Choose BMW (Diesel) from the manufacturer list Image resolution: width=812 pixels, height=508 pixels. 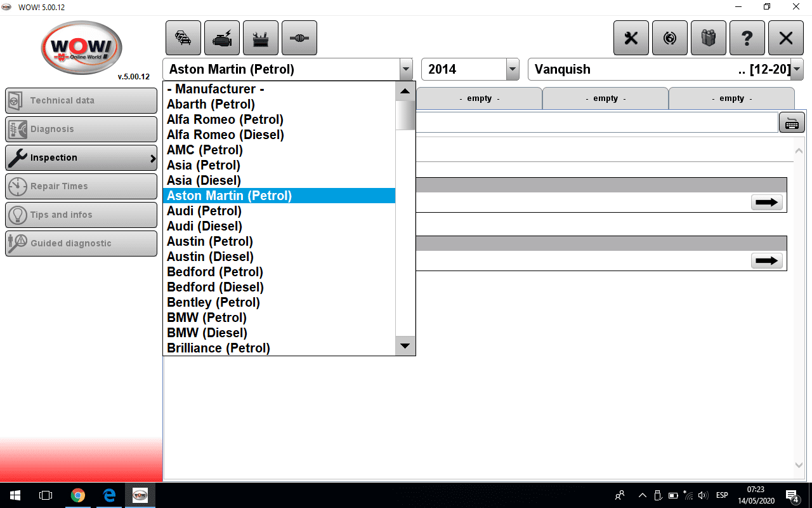point(206,333)
